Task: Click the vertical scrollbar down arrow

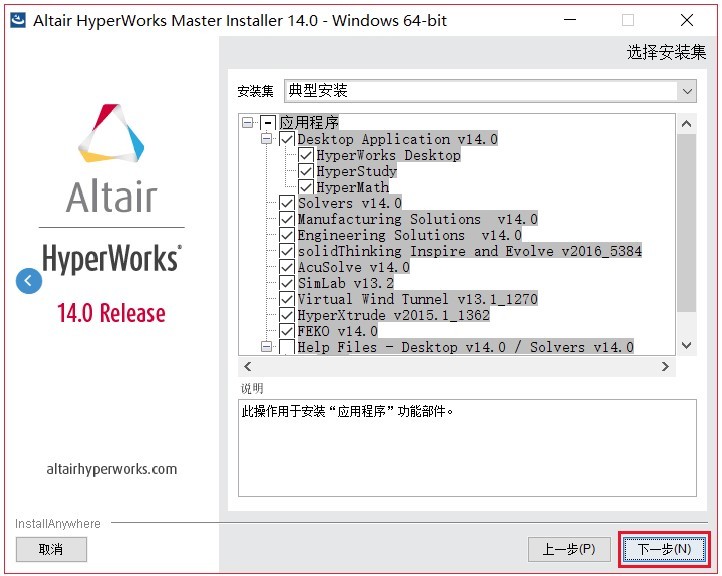Action: point(687,345)
